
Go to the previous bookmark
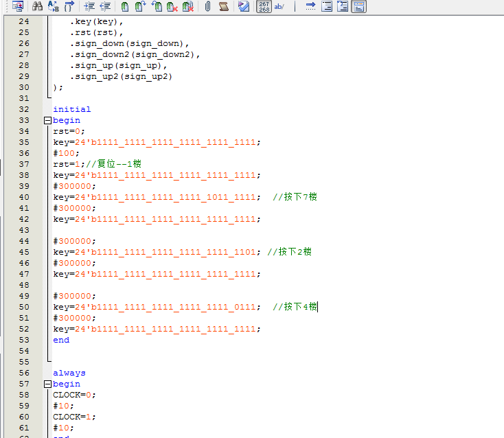157,7
